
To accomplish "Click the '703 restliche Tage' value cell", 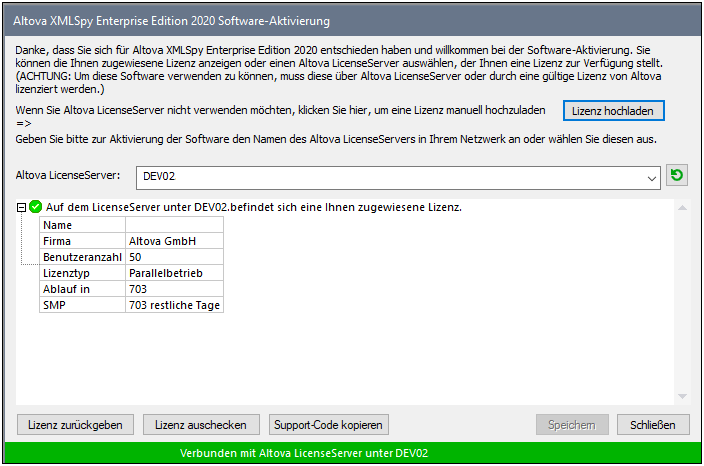I will (174, 305).
